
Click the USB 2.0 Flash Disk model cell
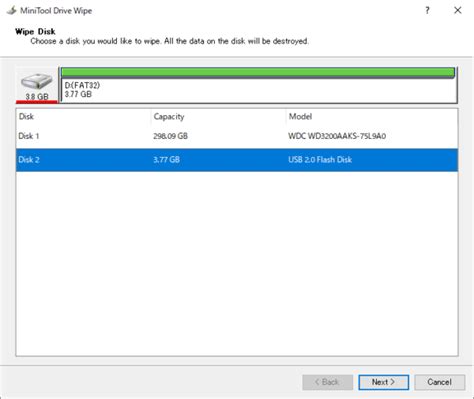pyautogui.click(x=320, y=160)
